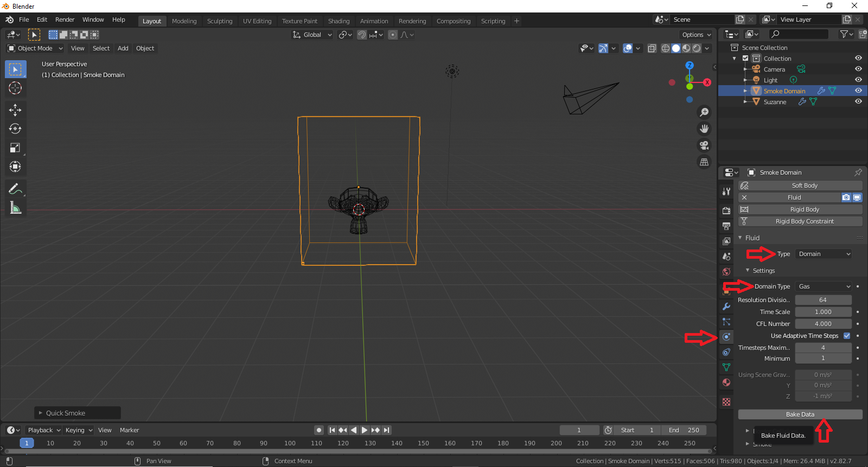Open the Particles properties tab

(726, 322)
